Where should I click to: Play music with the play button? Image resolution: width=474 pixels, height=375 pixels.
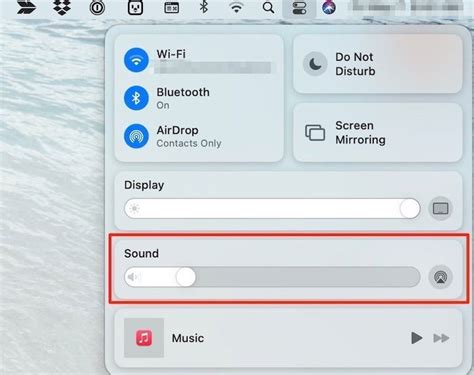pyautogui.click(x=416, y=338)
